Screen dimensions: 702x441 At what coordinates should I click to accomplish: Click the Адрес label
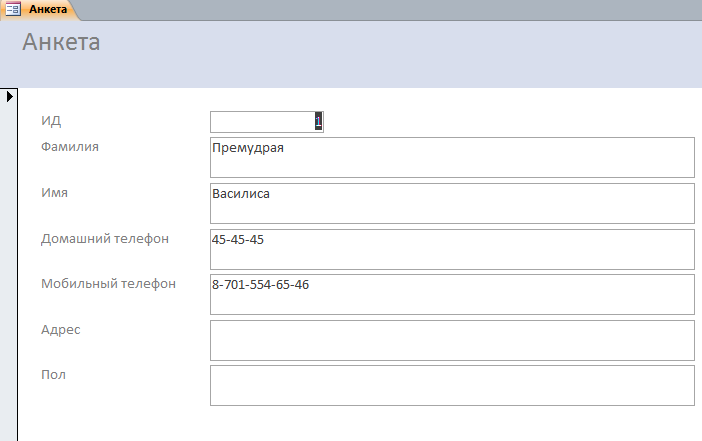61,330
